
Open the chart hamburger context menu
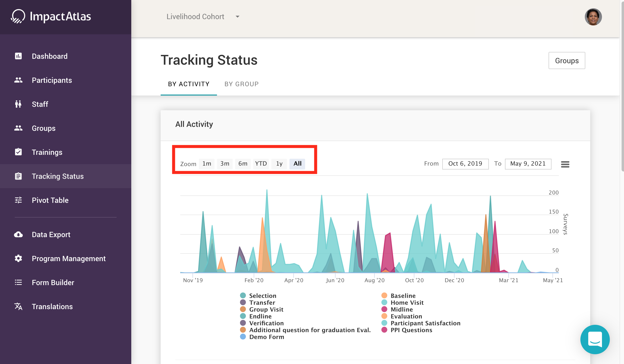(x=565, y=164)
